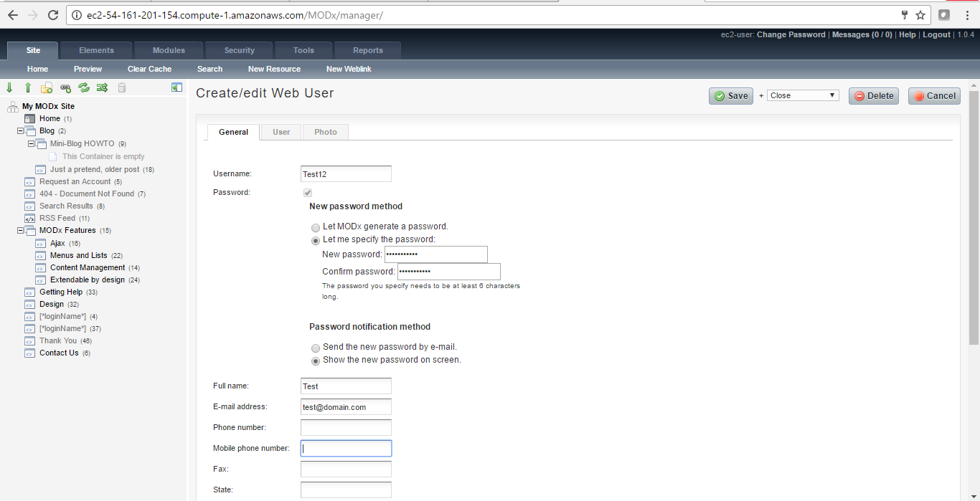980x501 pixels.
Task: Click the Preview submenu link
Action: pos(88,69)
